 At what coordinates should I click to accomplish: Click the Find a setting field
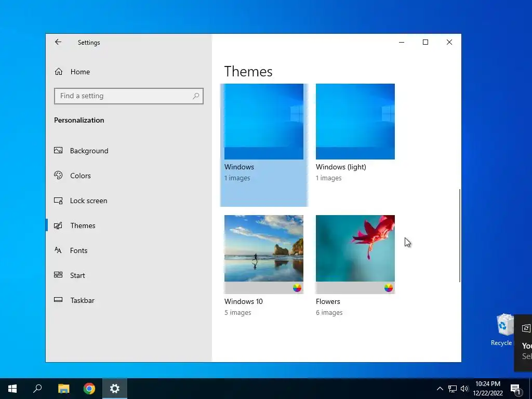click(x=129, y=96)
